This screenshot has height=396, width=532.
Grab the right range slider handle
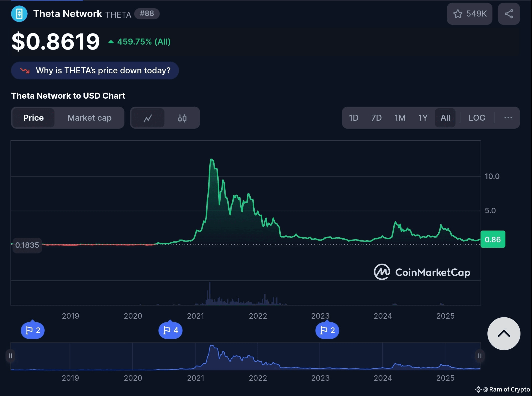pos(480,356)
